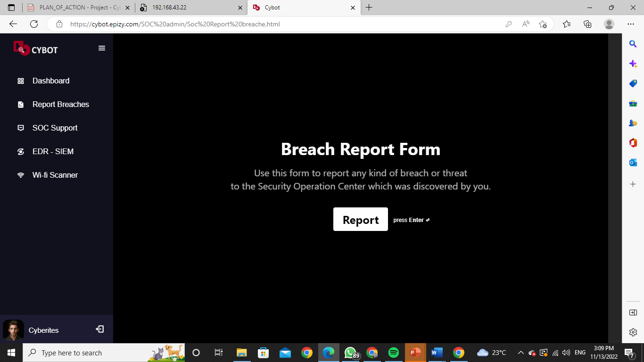Open Task View on the taskbar
The image size is (644, 362).
pyautogui.click(x=219, y=353)
